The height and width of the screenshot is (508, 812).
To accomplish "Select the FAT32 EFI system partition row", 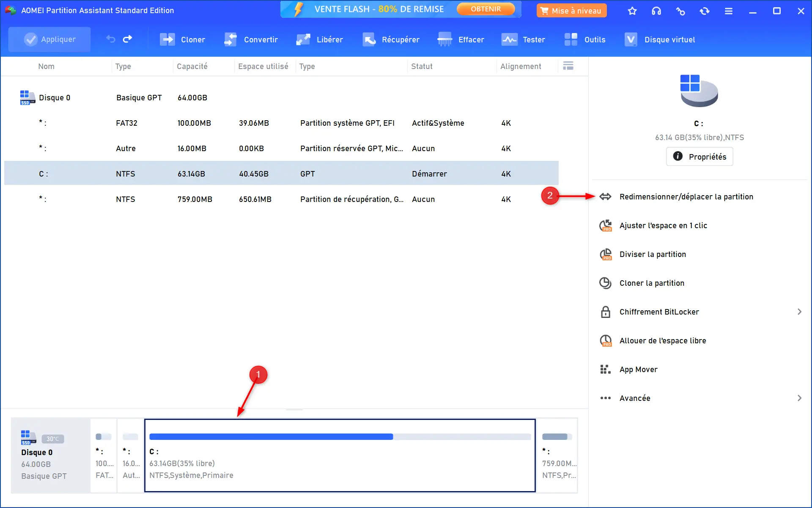I will point(281,123).
